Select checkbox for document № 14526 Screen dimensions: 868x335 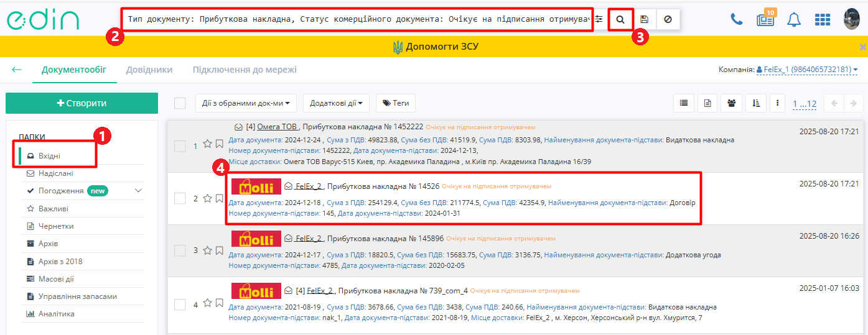pos(180,198)
